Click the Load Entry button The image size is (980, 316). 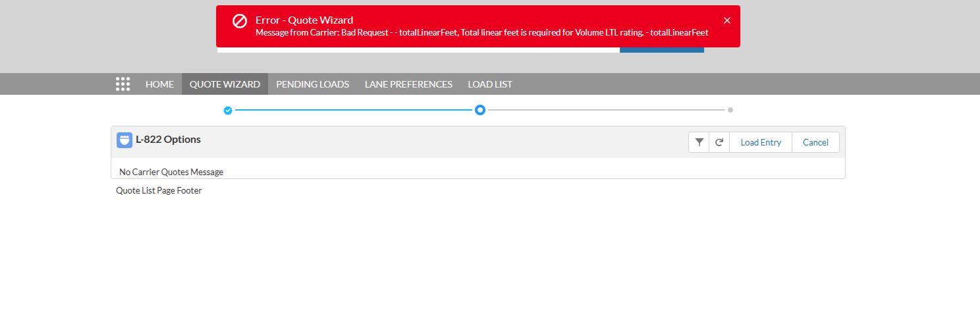[x=761, y=142]
